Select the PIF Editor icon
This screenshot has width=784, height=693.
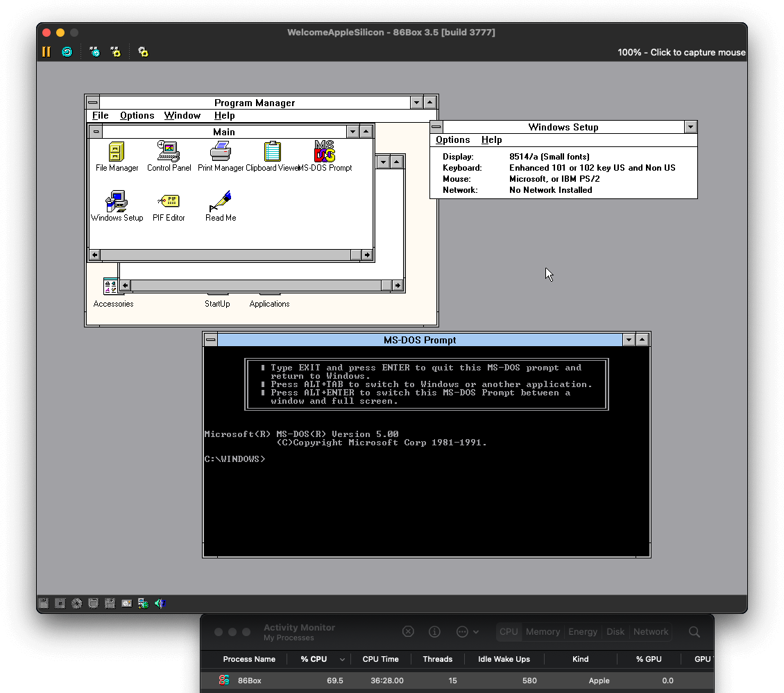[x=169, y=201]
